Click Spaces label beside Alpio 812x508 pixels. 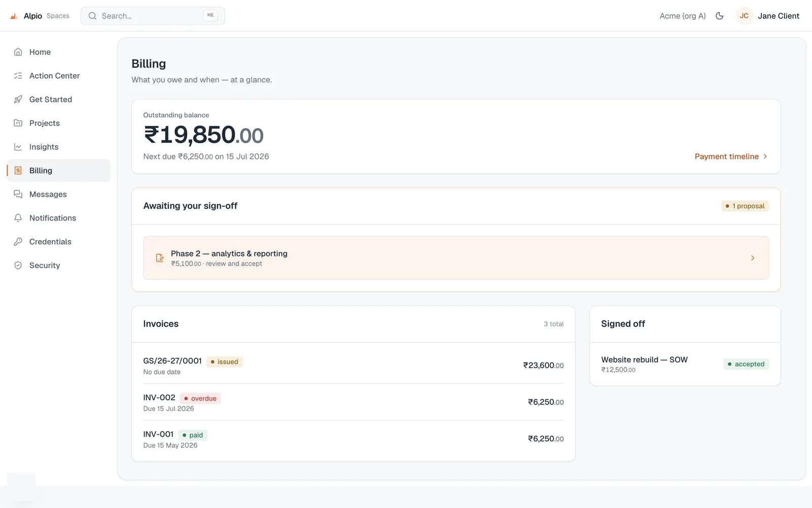pos(58,16)
